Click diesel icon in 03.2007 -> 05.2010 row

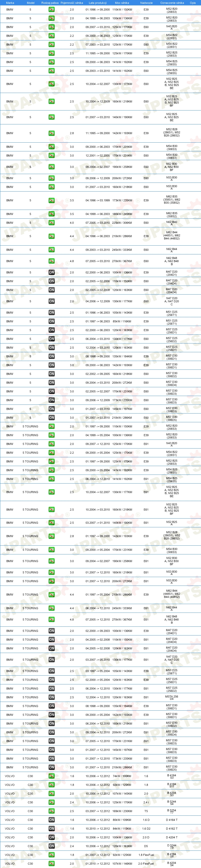51,660
